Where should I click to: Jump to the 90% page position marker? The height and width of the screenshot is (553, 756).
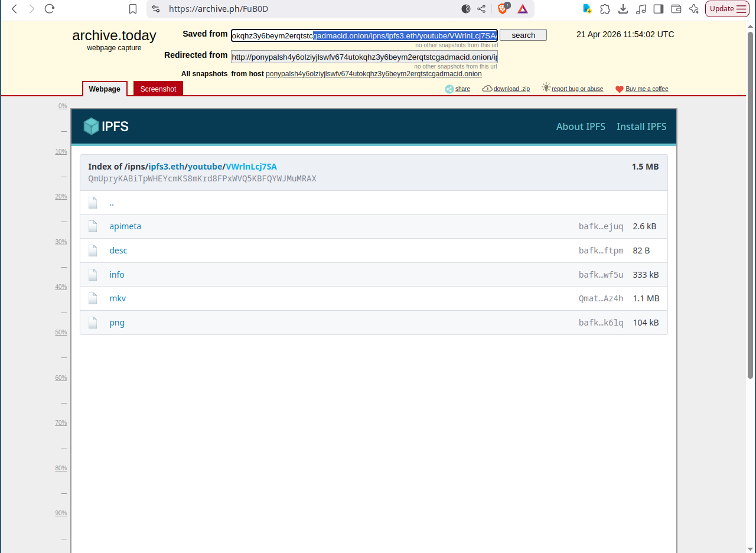[x=61, y=513]
